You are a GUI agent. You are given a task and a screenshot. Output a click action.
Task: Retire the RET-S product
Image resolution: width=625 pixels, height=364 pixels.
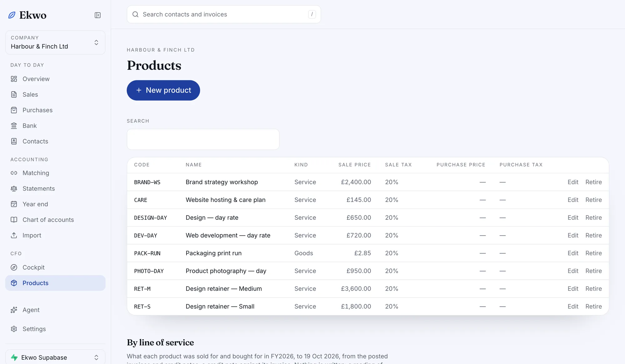click(593, 307)
